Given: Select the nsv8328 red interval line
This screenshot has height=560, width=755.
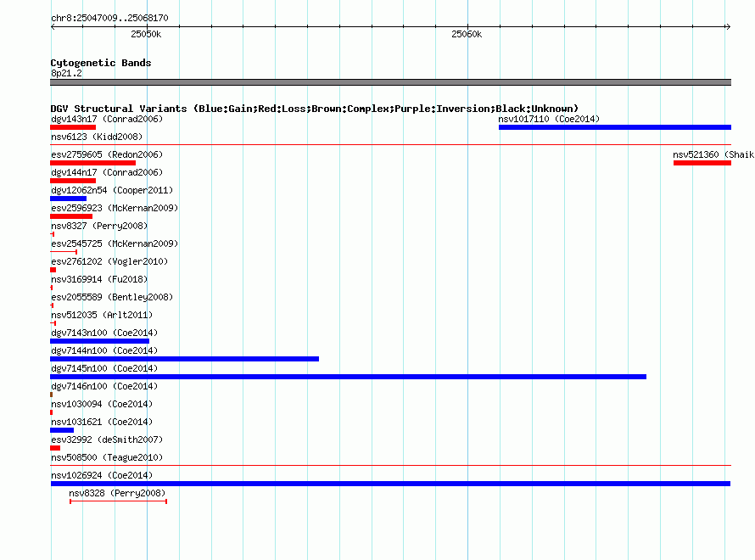Looking at the screenshot, I should (119, 501).
